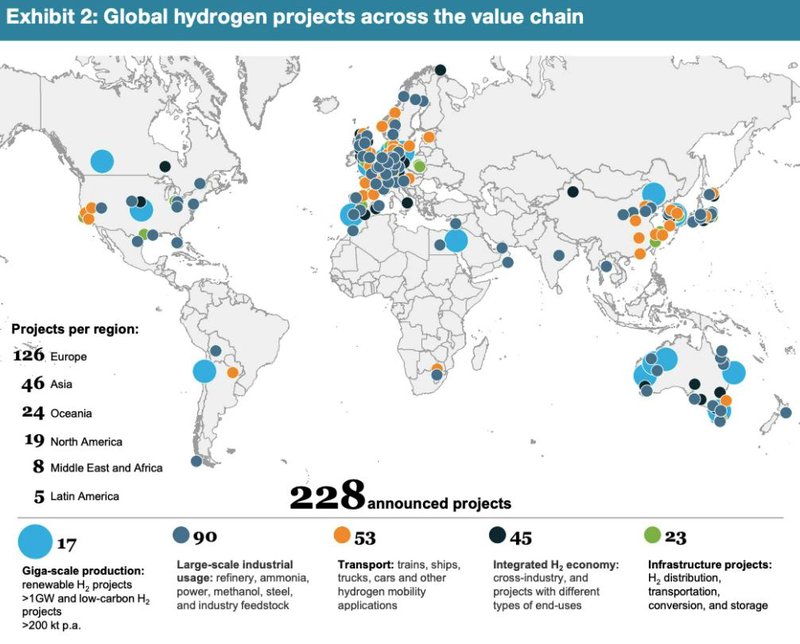The width and height of the screenshot is (800, 644).
Task: Click the large blue circle on Australia's east coast
Action: 734,373
